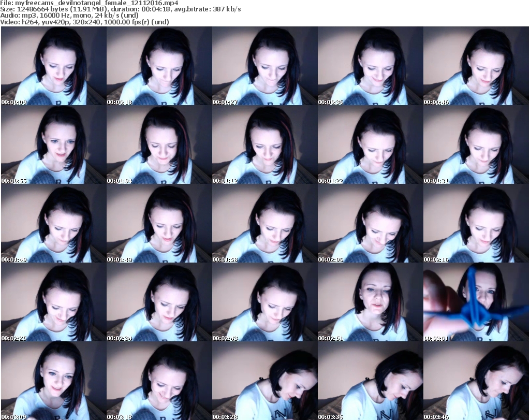Pick the thumbnail timestamped 00:01:58
The height and width of the screenshot is (420, 530).
[264, 224]
